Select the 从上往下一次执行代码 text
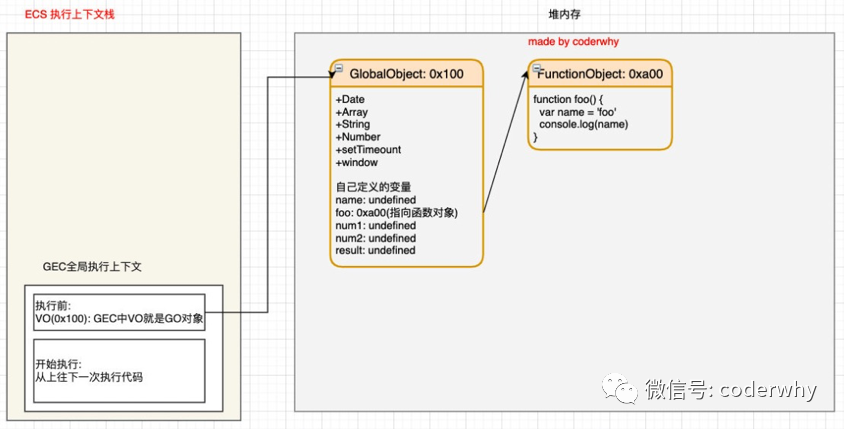The image size is (844, 429). pyautogui.click(x=89, y=377)
